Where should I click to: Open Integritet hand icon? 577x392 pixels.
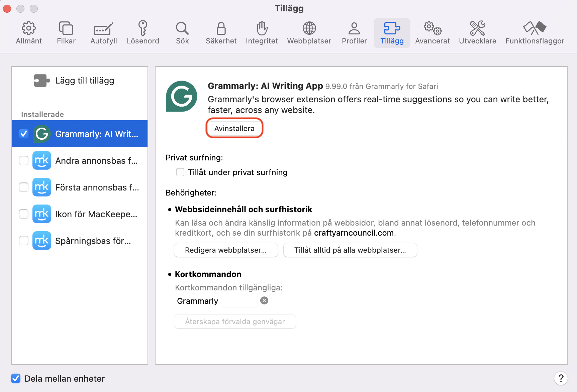(262, 28)
